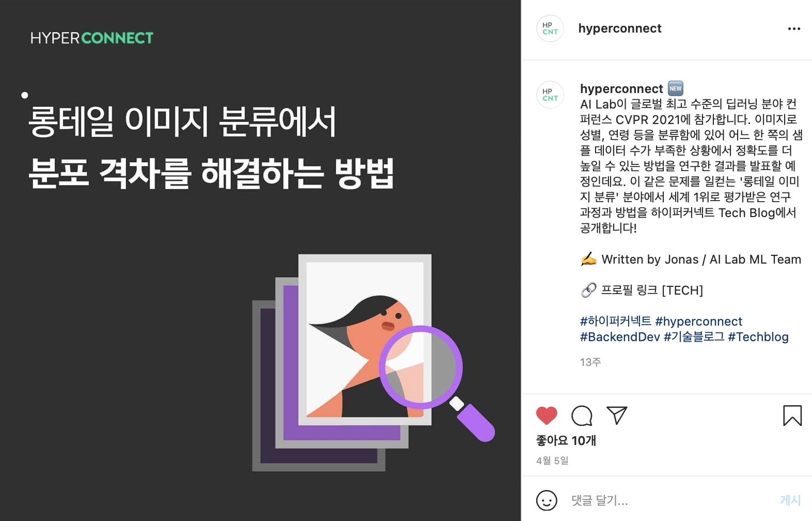Image resolution: width=812 pixels, height=521 pixels.
Task: Open the three-dot more options menu
Action: pos(794,29)
